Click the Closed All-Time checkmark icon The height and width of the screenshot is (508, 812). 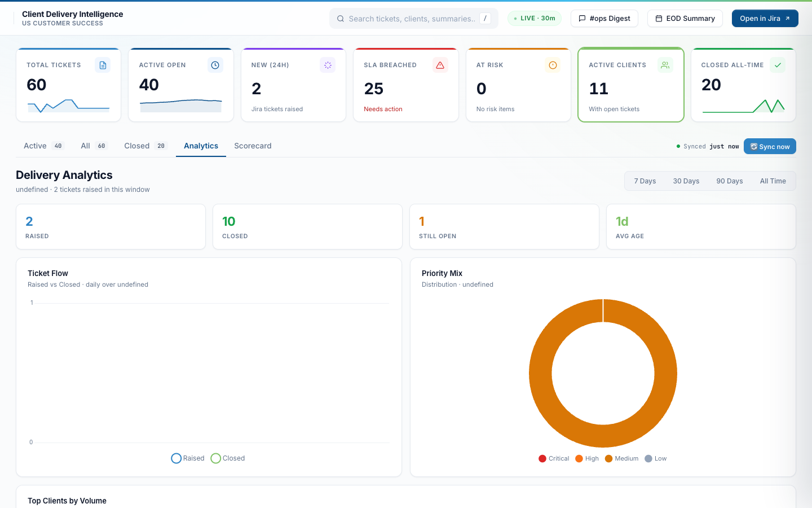(778, 65)
